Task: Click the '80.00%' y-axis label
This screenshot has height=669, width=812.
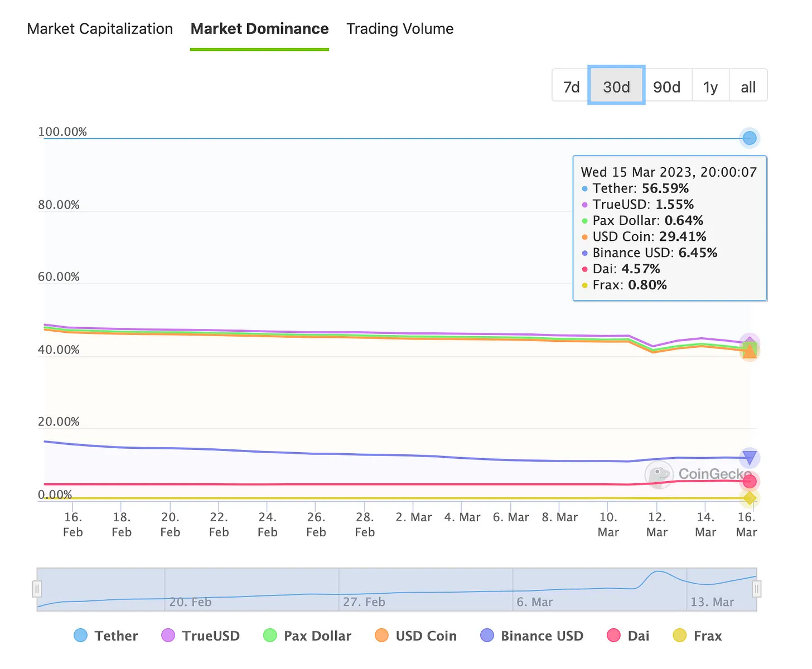Action: 59,205
